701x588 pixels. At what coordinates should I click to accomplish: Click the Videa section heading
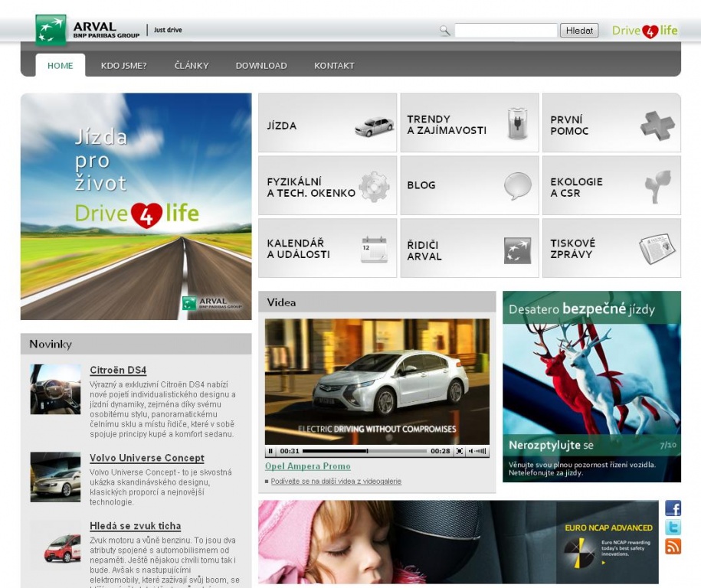[x=281, y=302]
